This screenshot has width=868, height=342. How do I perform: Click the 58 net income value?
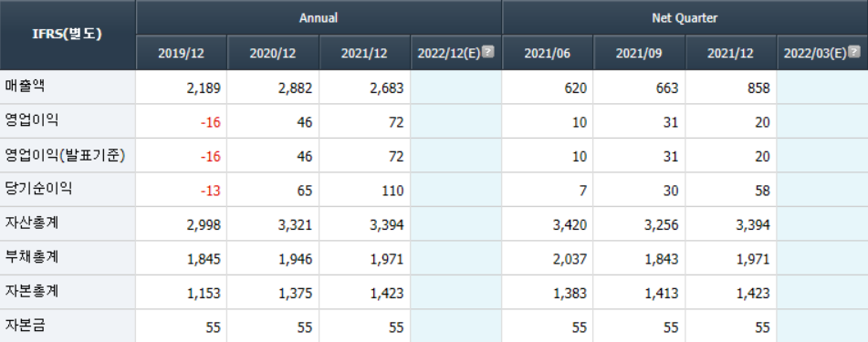[x=763, y=191]
